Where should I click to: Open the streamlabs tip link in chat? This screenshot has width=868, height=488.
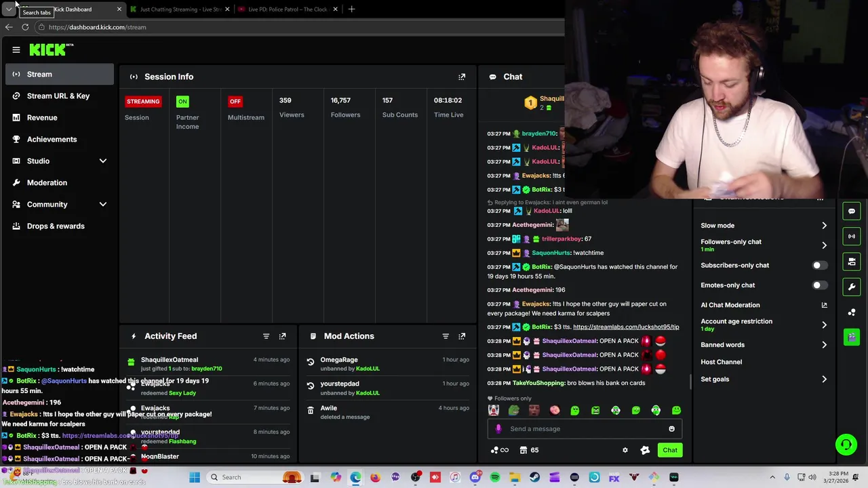(x=626, y=327)
